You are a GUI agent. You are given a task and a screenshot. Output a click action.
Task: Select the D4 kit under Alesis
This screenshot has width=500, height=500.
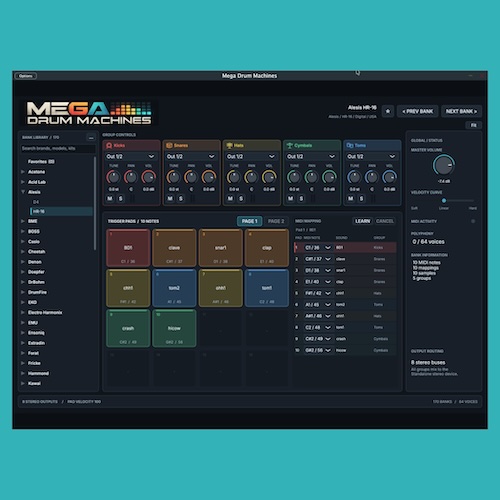pyautogui.click(x=36, y=202)
